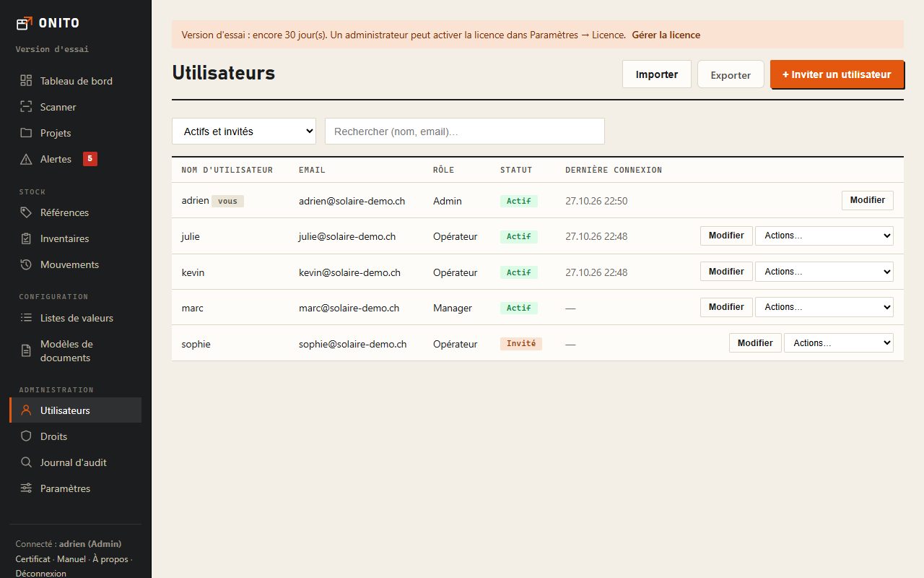The height and width of the screenshot is (578, 924).
Task: Click the Invité status badge for sophie
Action: [x=521, y=344]
